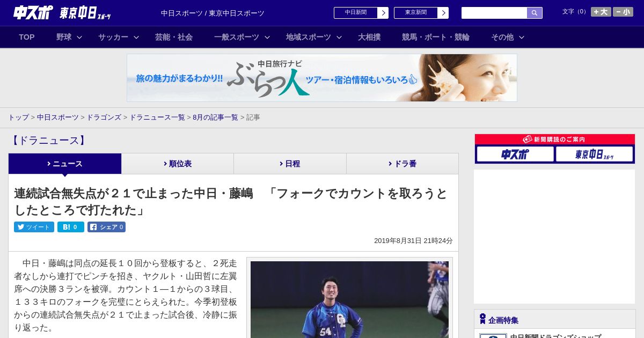644x338 pixels.
Task: Go to ドラニュース一覧 in breadcrumb
Action: click(x=157, y=117)
